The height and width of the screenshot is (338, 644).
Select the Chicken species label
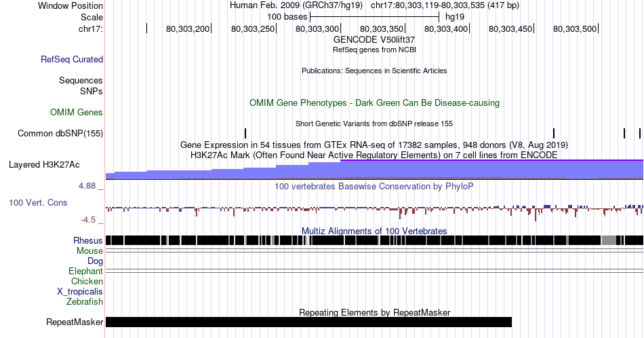87,281
